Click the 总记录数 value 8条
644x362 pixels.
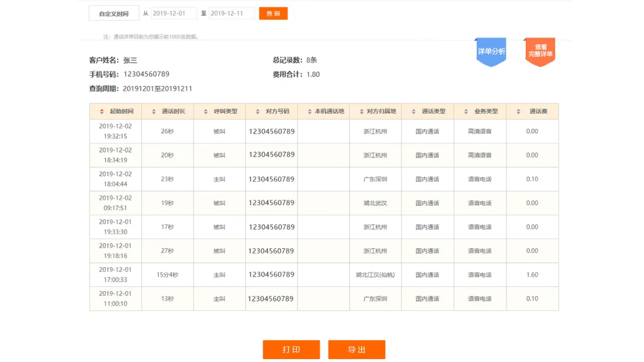click(x=311, y=60)
